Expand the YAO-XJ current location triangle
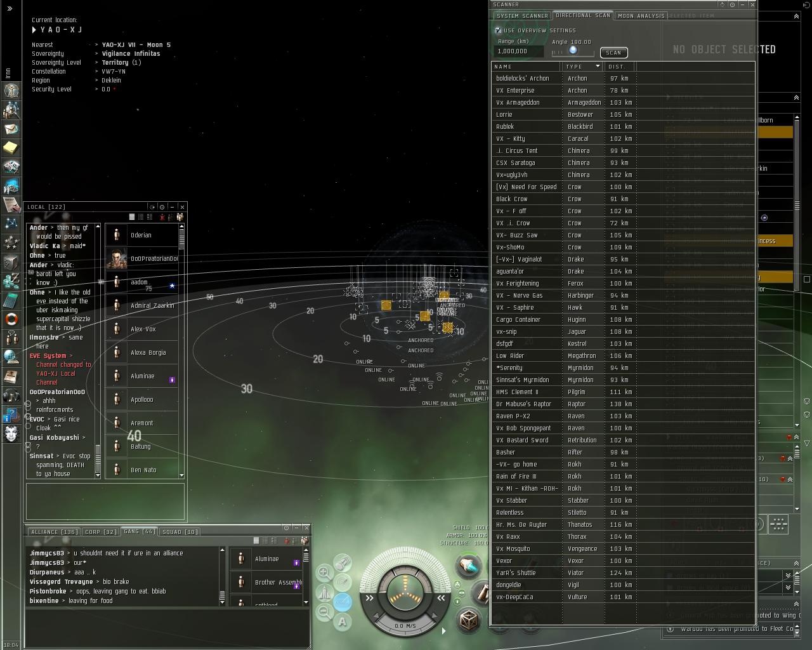 pos(34,30)
